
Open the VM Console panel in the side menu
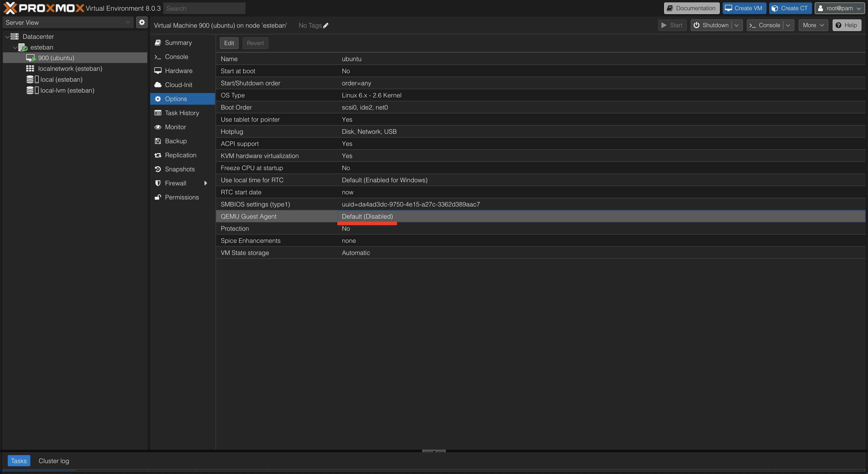tap(183, 57)
